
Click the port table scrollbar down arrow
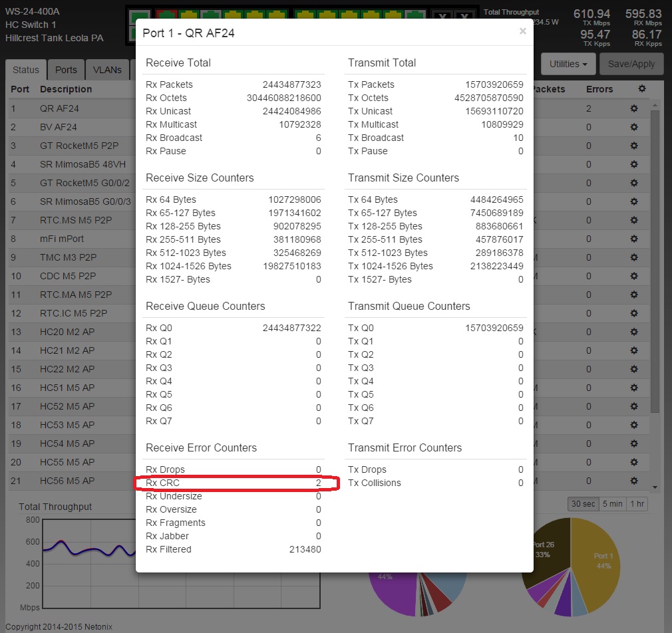click(x=655, y=487)
